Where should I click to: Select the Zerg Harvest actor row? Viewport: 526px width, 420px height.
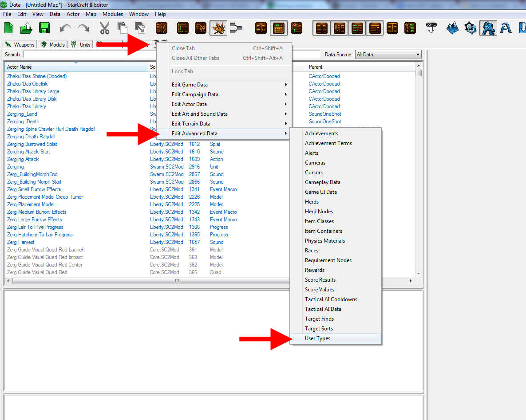pyautogui.click(x=20, y=242)
